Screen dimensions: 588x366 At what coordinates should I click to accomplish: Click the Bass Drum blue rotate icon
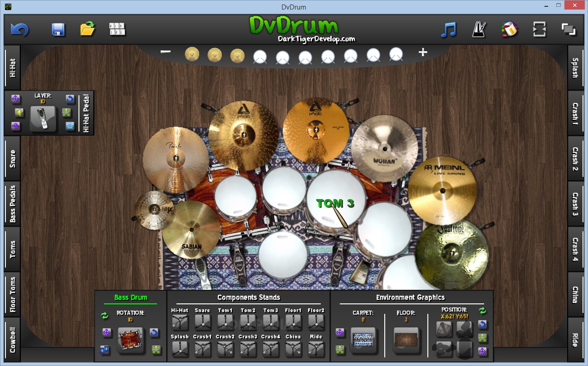(x=154, y=332)
